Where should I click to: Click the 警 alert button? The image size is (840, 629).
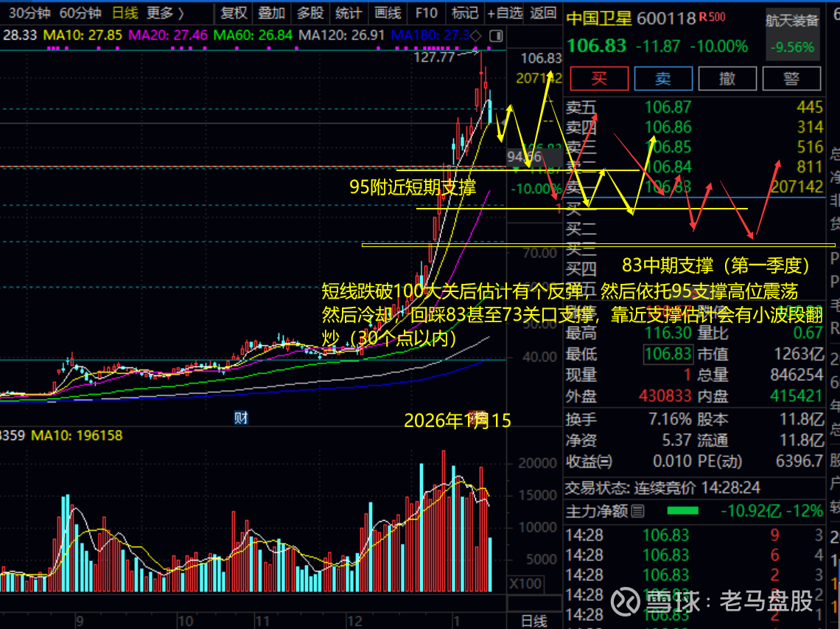(x=791, y=79)
